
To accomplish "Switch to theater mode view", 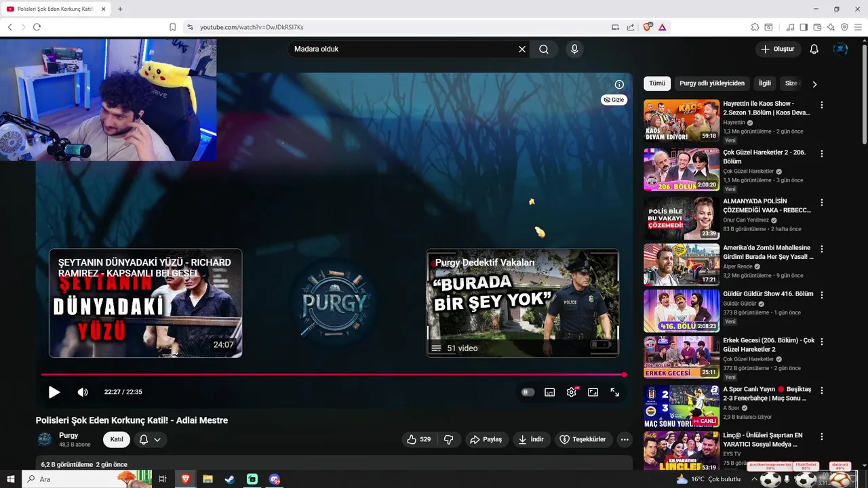I will 593,392.
